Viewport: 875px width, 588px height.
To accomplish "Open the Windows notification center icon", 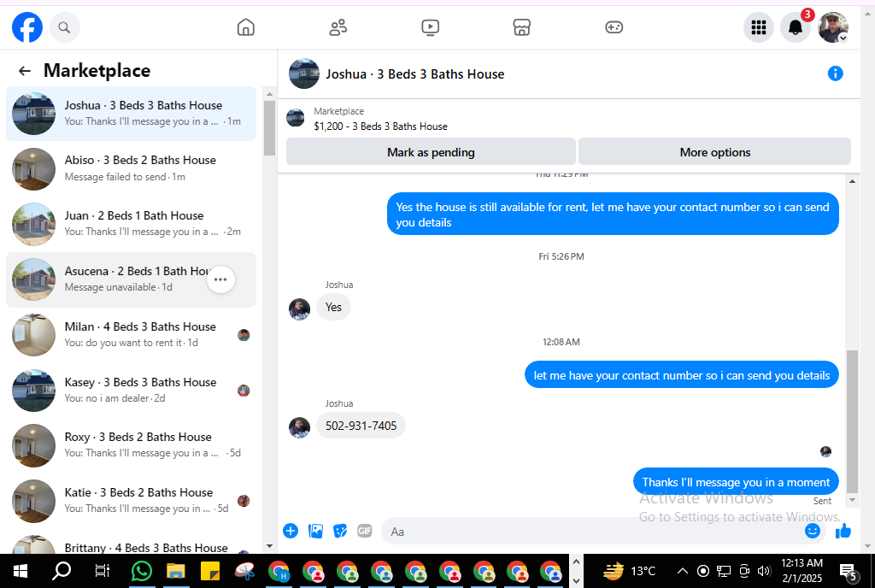I will 849,571.
